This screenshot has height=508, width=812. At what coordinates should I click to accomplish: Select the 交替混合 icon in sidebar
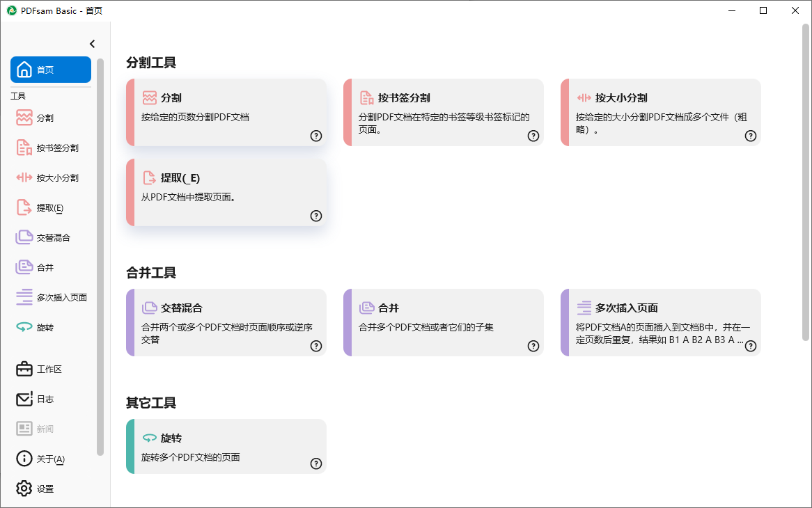click(24, 237)
